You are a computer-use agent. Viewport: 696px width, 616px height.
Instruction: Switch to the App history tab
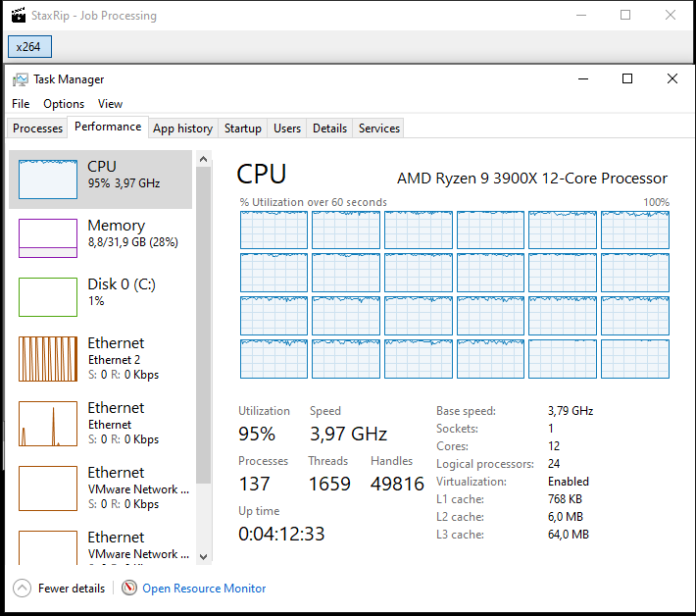click(x=183, y=128)
